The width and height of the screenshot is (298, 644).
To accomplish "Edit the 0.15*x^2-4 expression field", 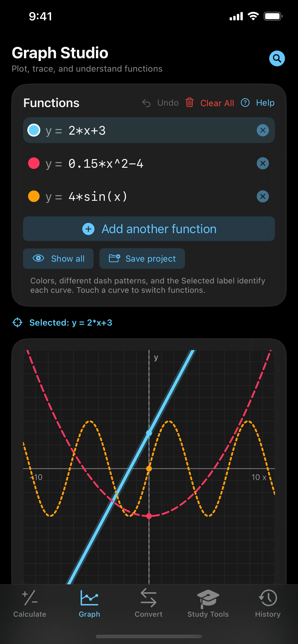I will click(158, 163).
